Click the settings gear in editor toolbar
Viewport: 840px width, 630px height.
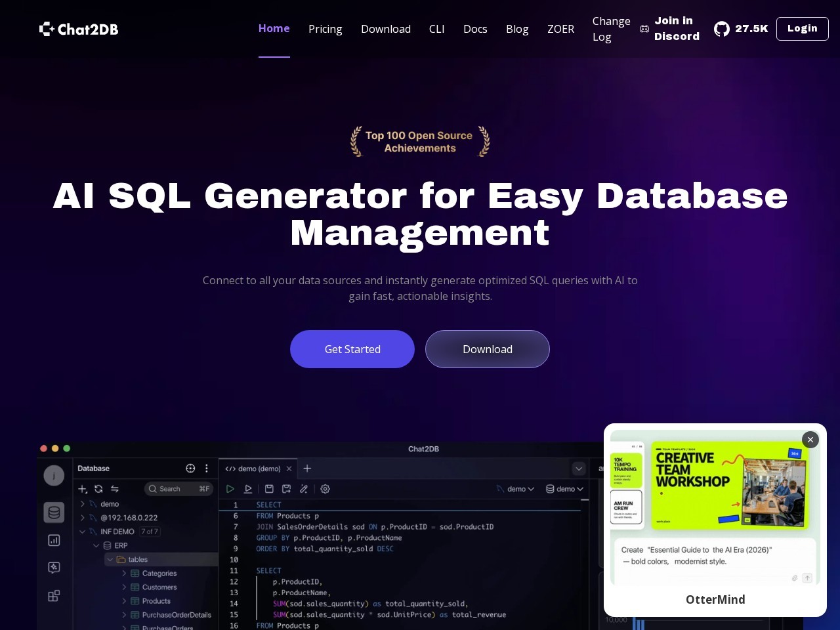click(x=325, y=489)
